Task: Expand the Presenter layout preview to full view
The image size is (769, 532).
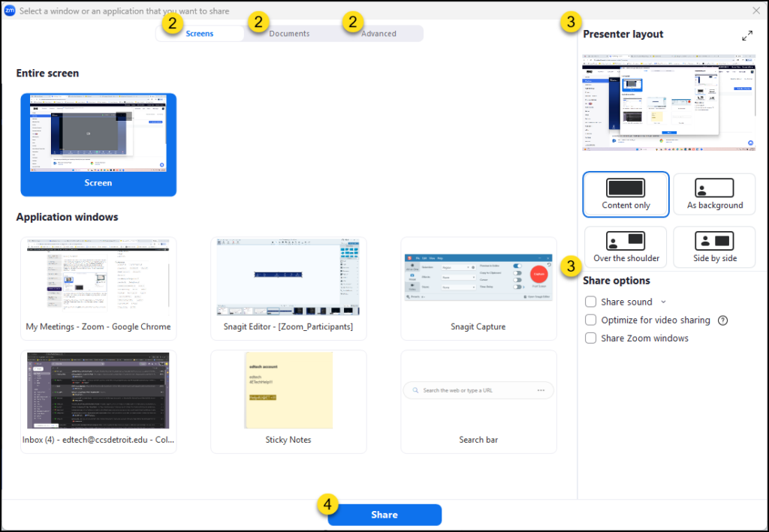Action: (747, 35)
